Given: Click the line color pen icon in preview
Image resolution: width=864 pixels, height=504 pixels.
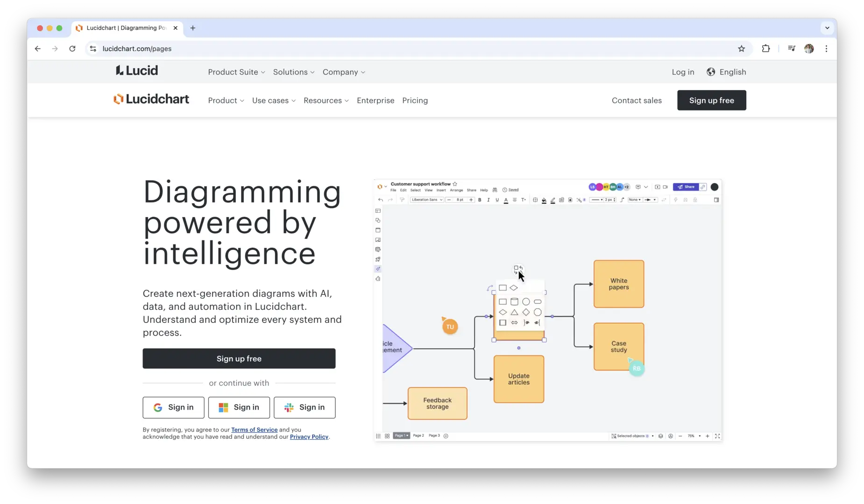Looking at the screenshot, I should click(x=553, y=200).
